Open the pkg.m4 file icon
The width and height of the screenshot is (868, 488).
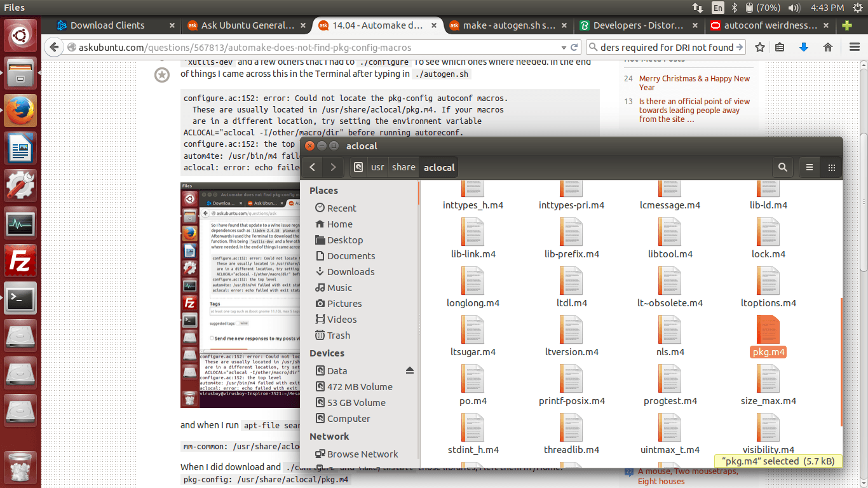768,331
